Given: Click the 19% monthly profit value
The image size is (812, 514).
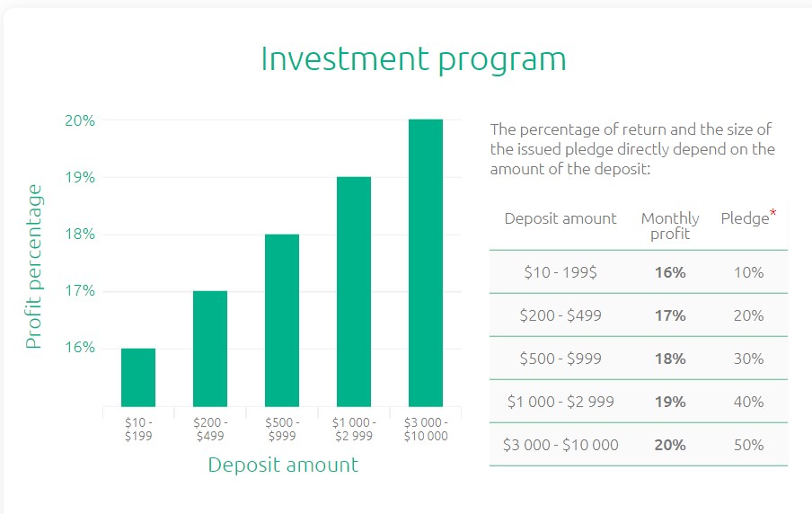Looking at the screenshot, I should pos(670,402).
